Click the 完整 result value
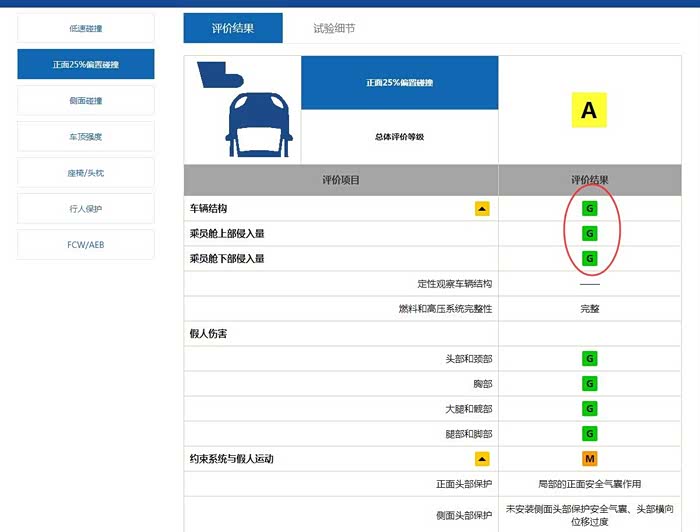Image resolution: width=700 pixels, height=532 pixels. click(590, 308)
